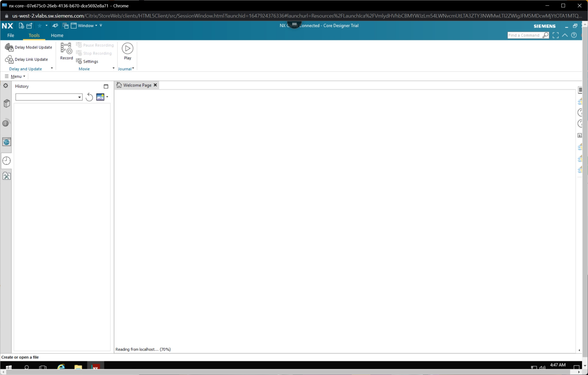Open the File menu tab
Screen dimensions: 588x375
click(x=11, y=35)
